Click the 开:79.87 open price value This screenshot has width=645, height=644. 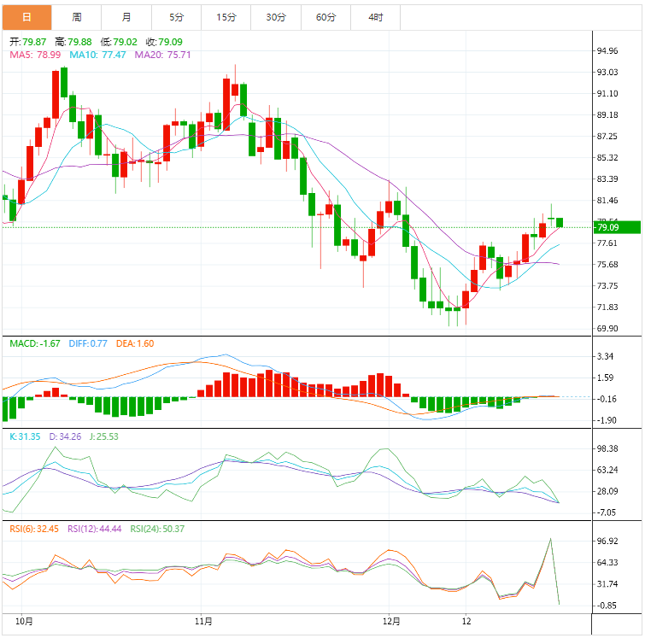(27, 42)
